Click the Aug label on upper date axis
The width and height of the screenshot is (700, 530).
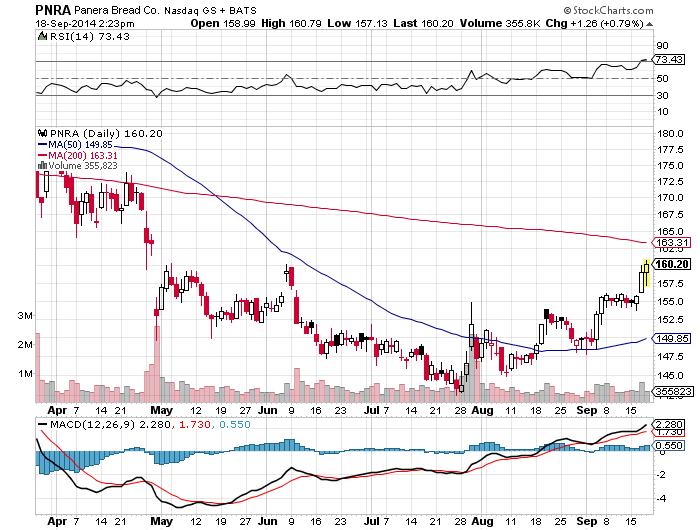(x=483, y=410)
